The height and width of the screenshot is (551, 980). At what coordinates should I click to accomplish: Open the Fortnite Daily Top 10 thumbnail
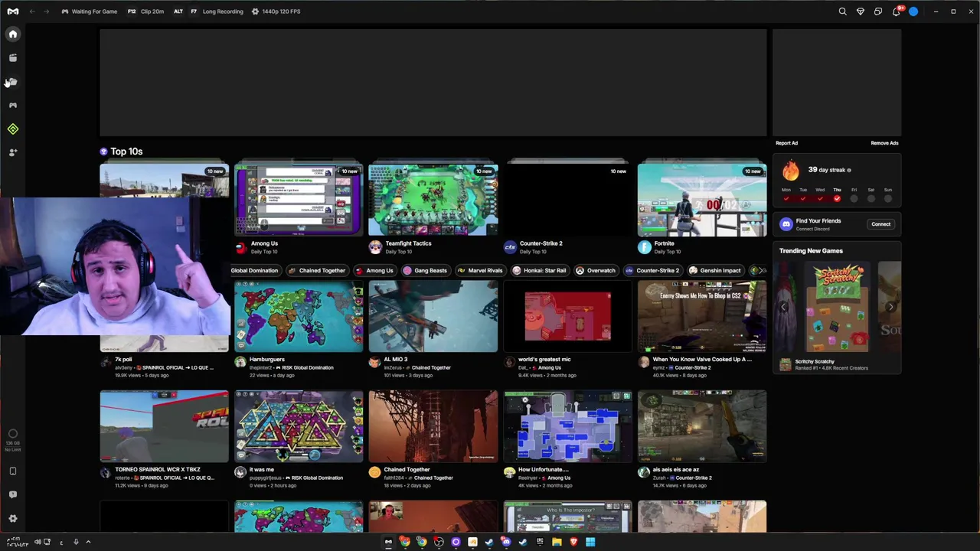702,200
